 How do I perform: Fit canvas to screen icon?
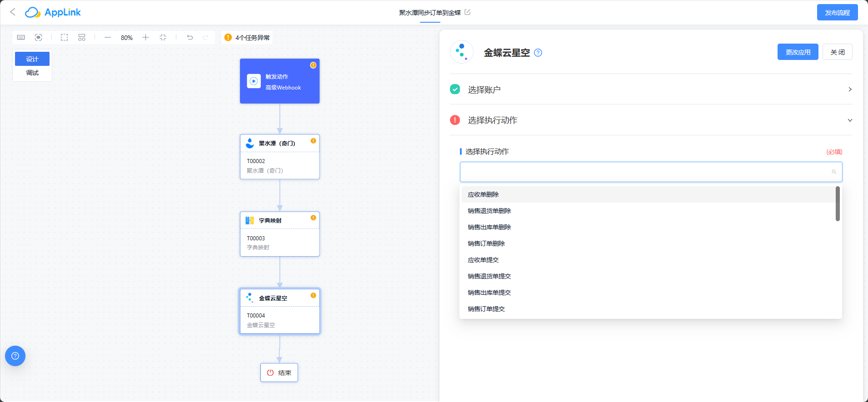(x=163, y=37)
